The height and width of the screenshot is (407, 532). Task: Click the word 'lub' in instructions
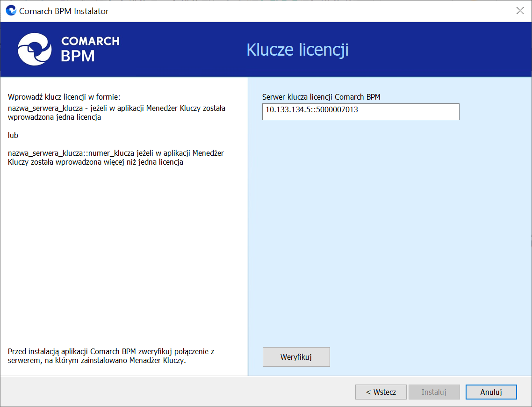pyautogui.click(x=13, y=135)
